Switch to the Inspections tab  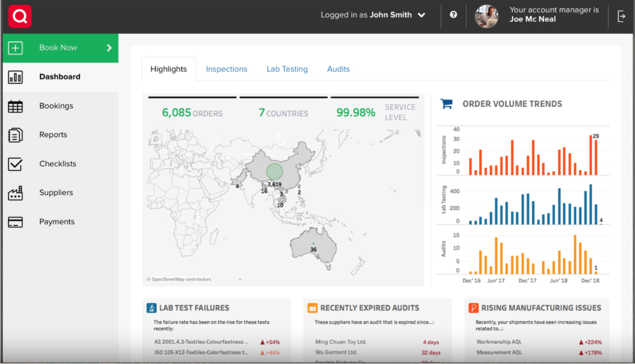click(x=227, y=69)
